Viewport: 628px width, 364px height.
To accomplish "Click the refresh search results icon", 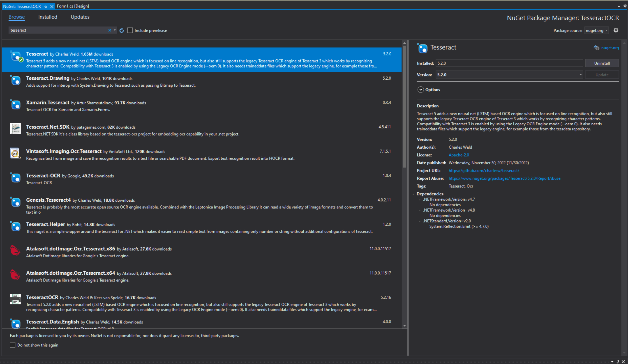I will point(122,30).
